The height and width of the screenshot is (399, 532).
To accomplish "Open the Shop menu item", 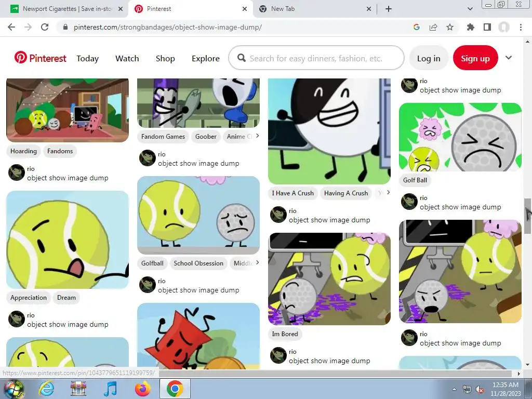I will point(165,58).
